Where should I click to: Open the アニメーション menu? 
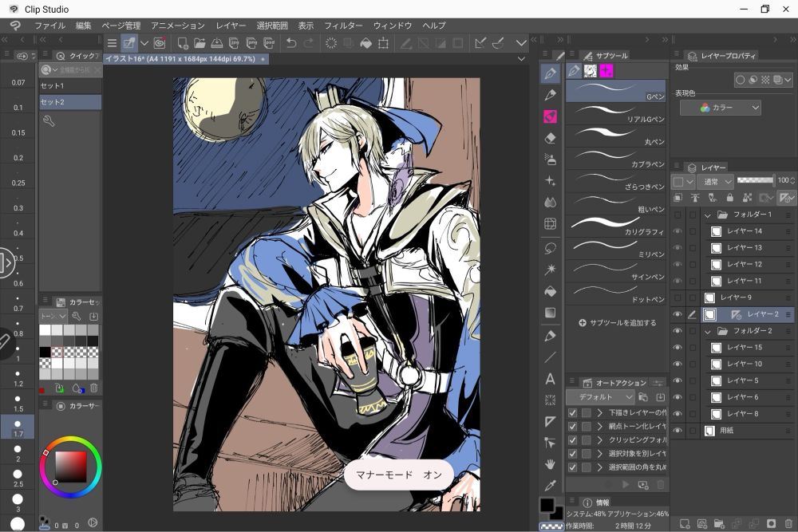pyautogui.click(x=178, y=26)
